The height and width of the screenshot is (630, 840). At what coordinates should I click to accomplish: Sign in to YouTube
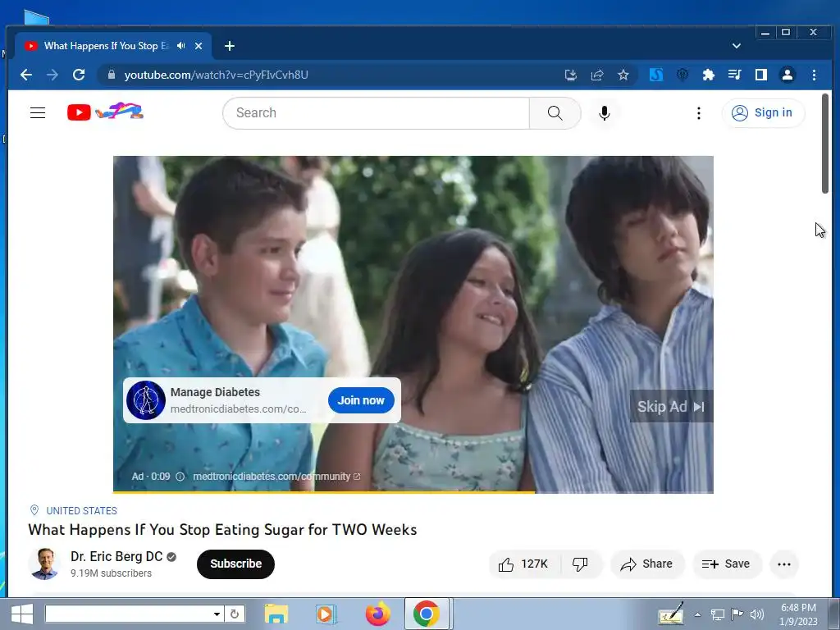coord(763,113)
